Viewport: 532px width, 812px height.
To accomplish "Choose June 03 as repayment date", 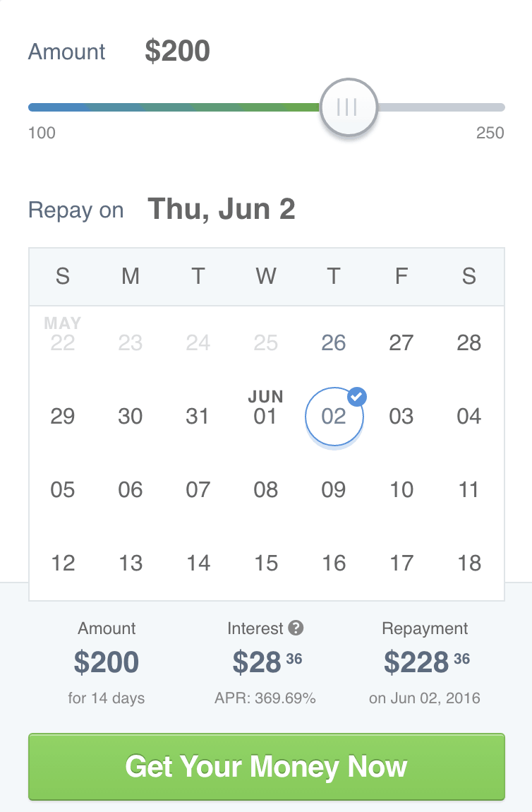I will pyautogui.click(x=401, y=417).
